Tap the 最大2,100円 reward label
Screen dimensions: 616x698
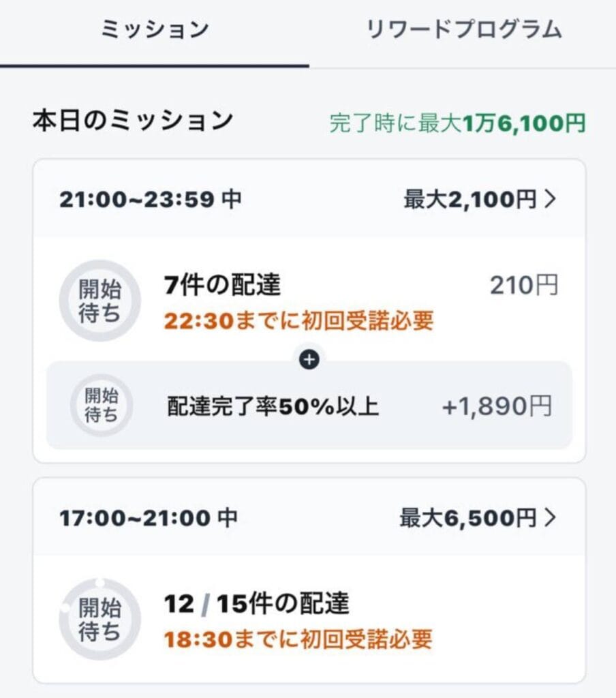pos(470,199)
